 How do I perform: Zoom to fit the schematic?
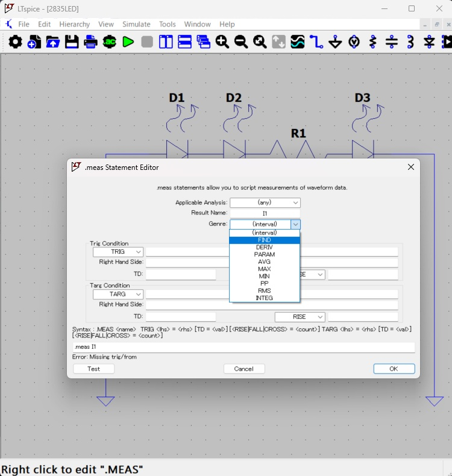pyautogui.click(x=260, y=42)
